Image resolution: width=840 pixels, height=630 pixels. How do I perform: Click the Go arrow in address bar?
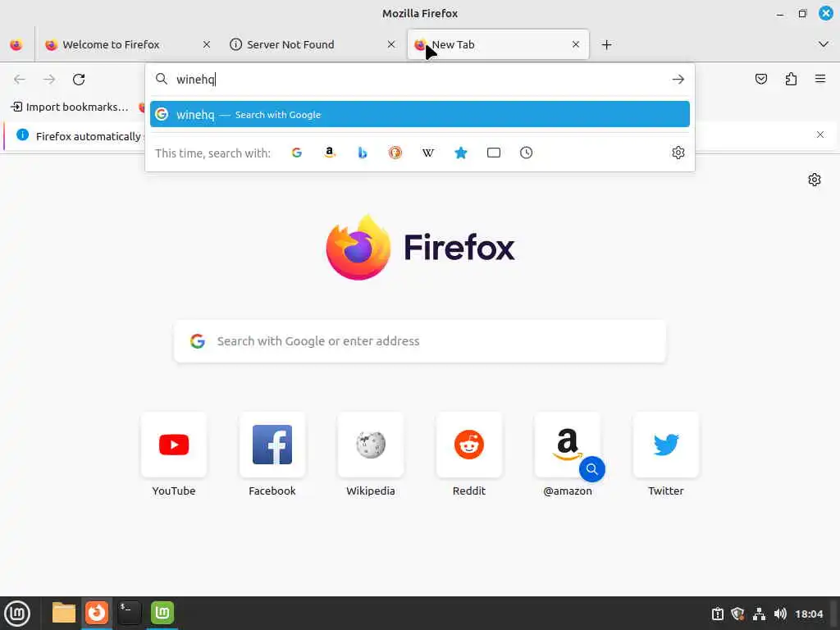point(678,80)
